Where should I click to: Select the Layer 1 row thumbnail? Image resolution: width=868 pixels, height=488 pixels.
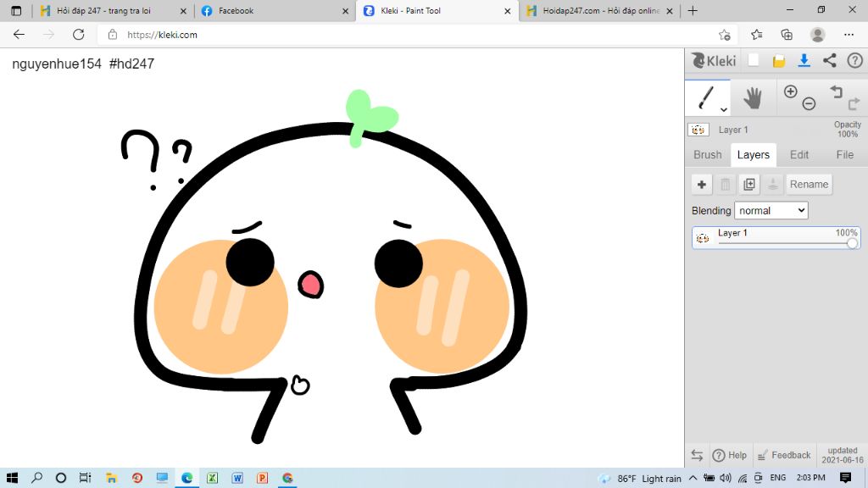tap(703, 238)
